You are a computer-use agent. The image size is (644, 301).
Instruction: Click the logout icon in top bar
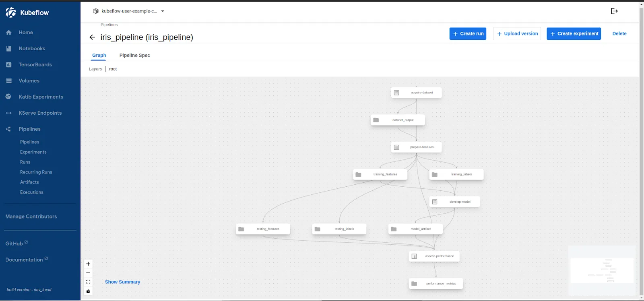coord(614,11)
